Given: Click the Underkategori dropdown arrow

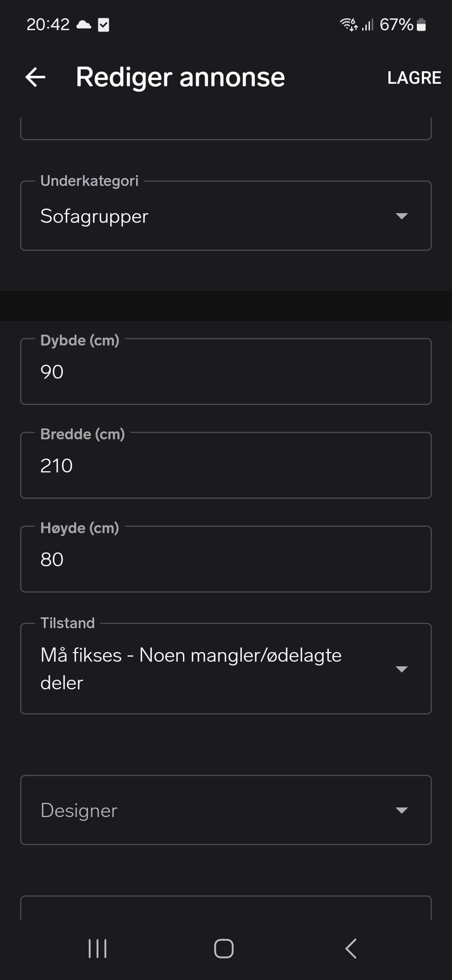Looking at the screenshot, I should pyautogui.click(x=402, y=216).
